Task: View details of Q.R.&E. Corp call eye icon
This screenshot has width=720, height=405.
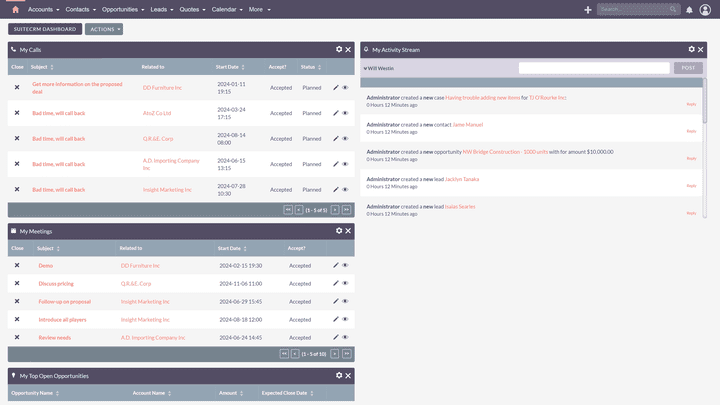Action: (345, 139)
